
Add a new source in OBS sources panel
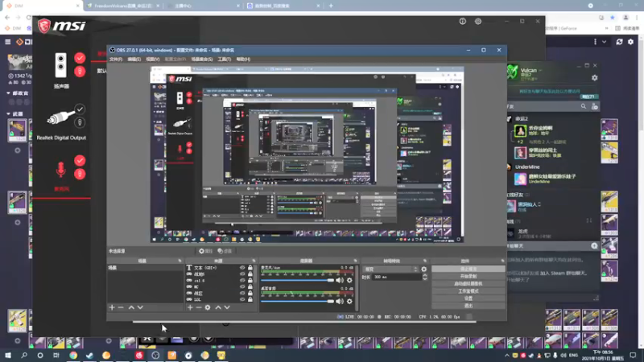tap(190, 307)
